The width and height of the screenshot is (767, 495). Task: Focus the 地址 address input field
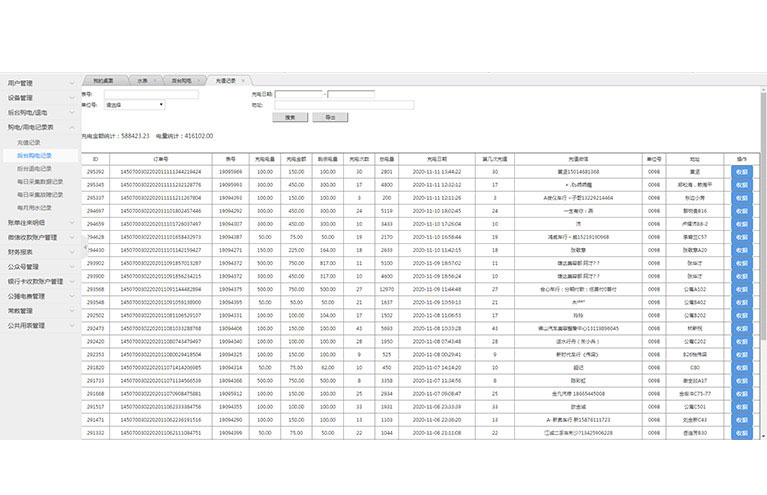pyautogui.click(x=344, y=105)
